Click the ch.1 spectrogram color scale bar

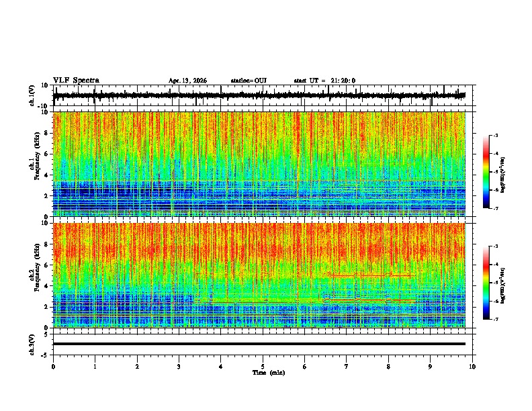click(486, 172)
